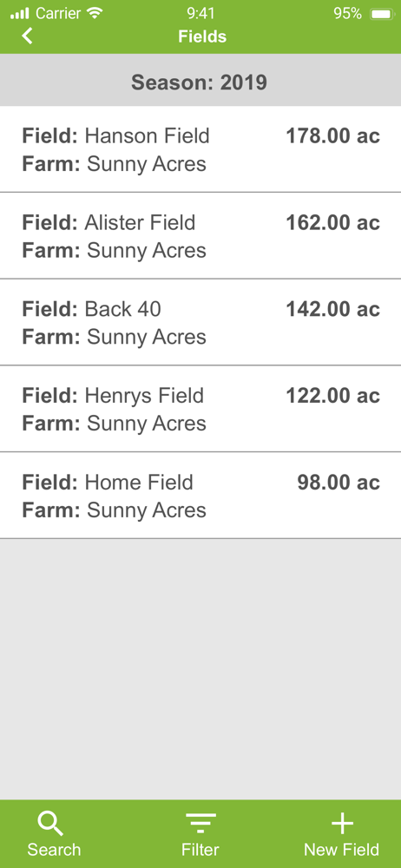Tap the 178.00 ac acreage value
Viewport: 401px width, 868px height.
pos(333,135)
